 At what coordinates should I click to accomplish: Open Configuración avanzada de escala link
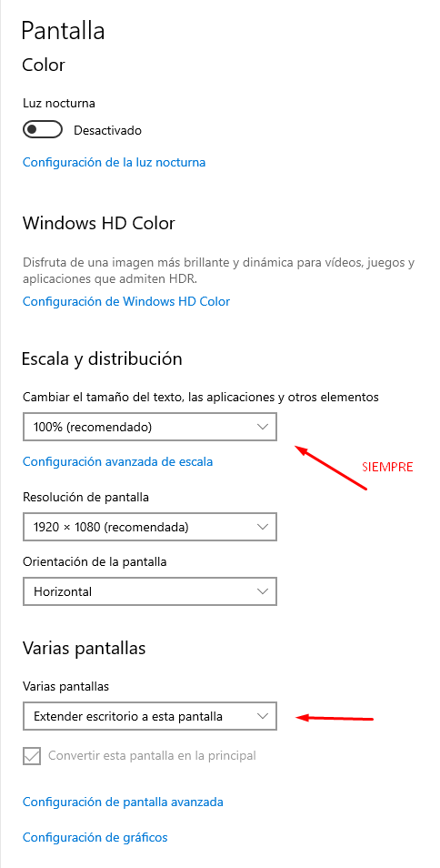point(118,461)
